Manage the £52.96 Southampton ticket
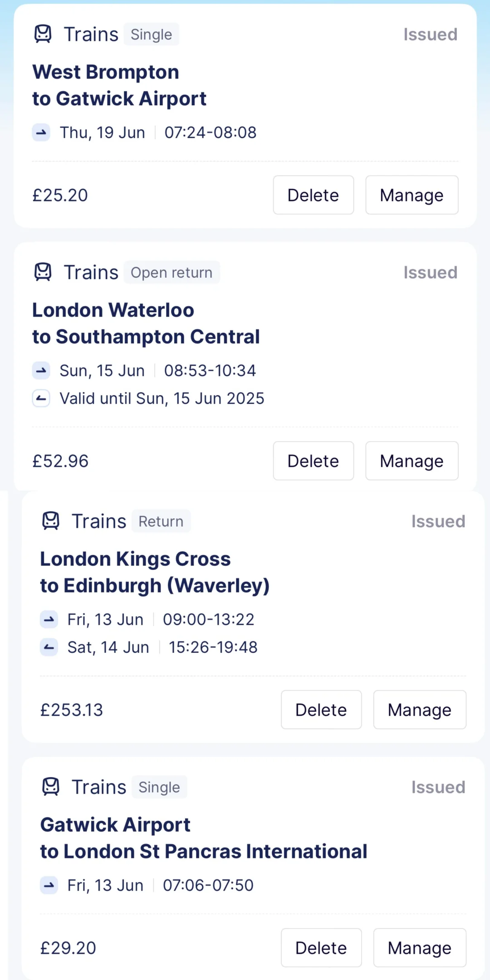490x980 pixels. (412, 461)
